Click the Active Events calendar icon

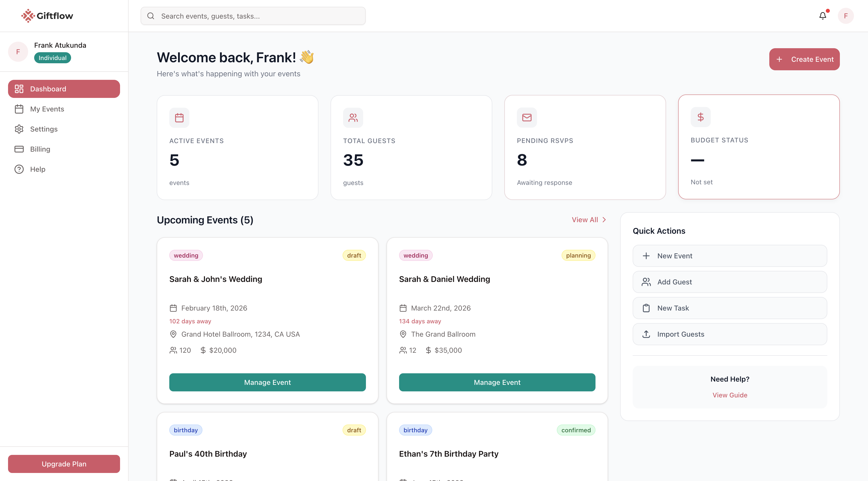179,117
